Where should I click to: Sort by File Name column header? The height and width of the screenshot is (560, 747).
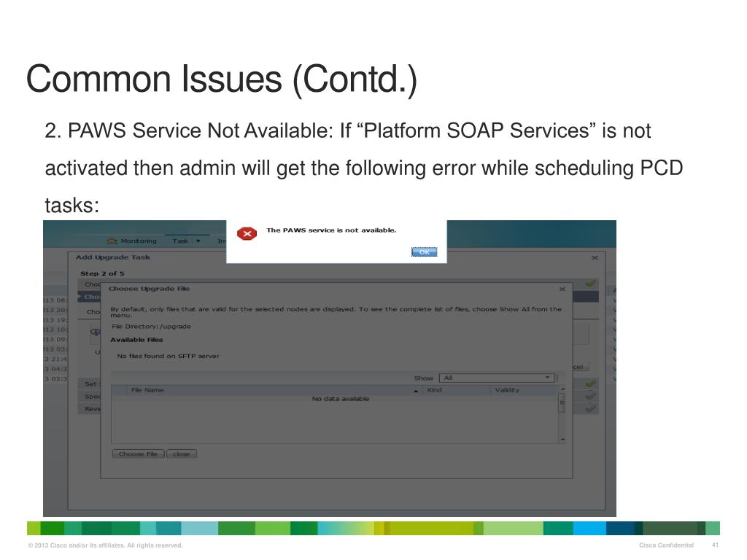pos(147,390)
